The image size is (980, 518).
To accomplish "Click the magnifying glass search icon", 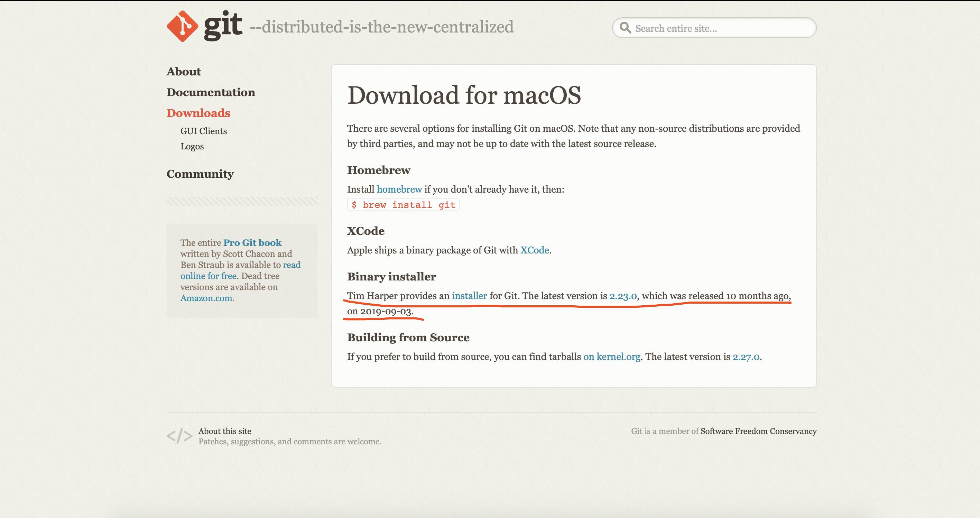I will click(625, 28).
